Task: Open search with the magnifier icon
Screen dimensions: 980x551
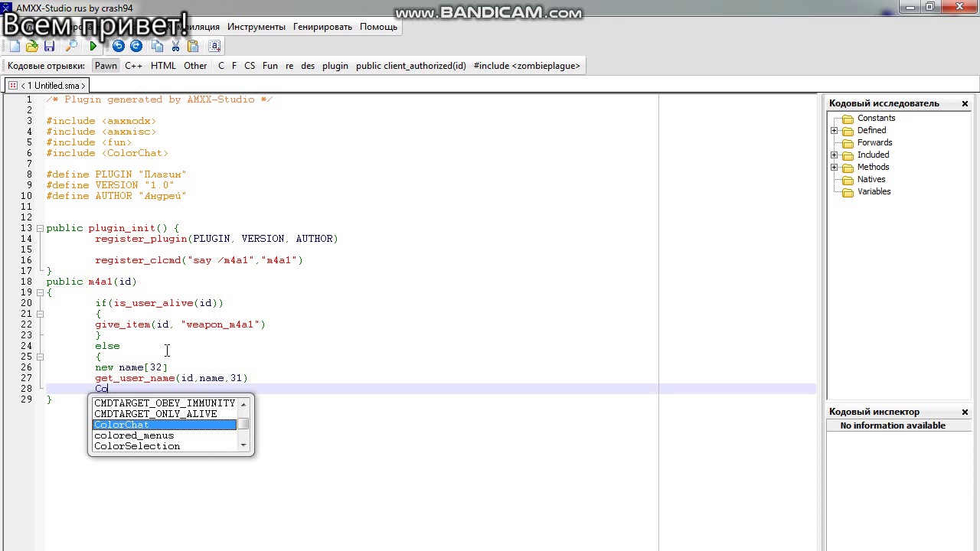Action: pos(71,47)
